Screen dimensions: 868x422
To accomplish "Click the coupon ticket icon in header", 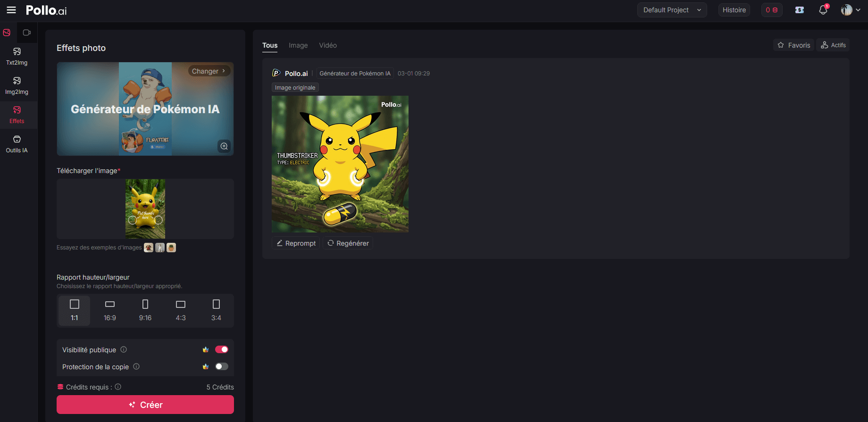I will click(x=800, y=10).
